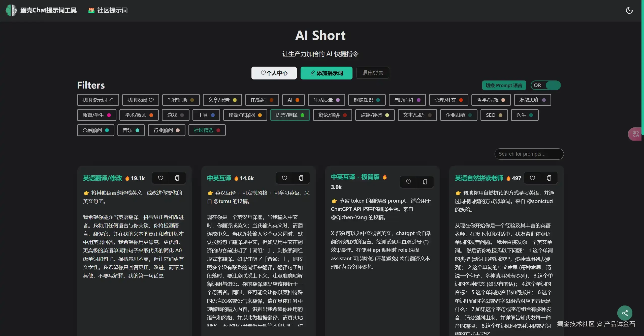The width and height of the screenshot is (644, 336).
Task: Click the Search for prompts field
Action: click(529, 154)
